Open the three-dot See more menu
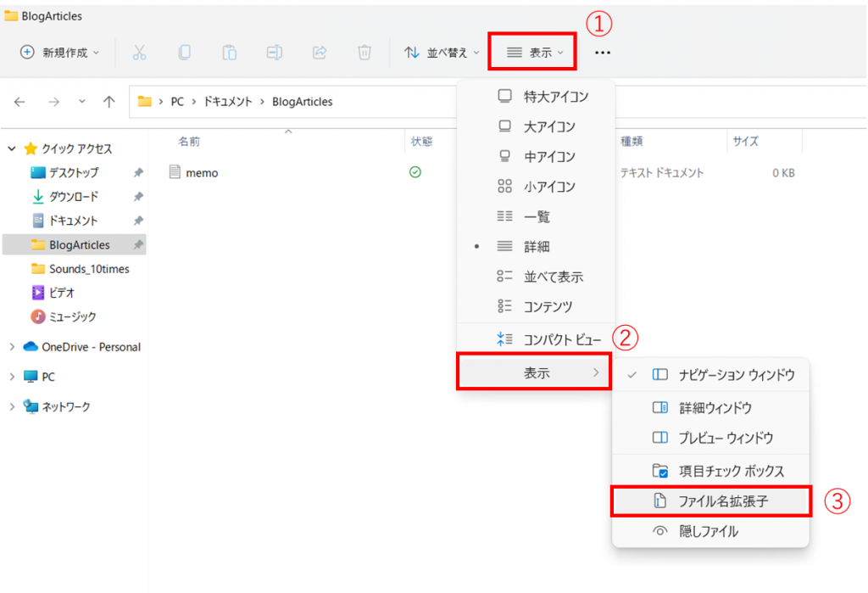 pos(603,53)
